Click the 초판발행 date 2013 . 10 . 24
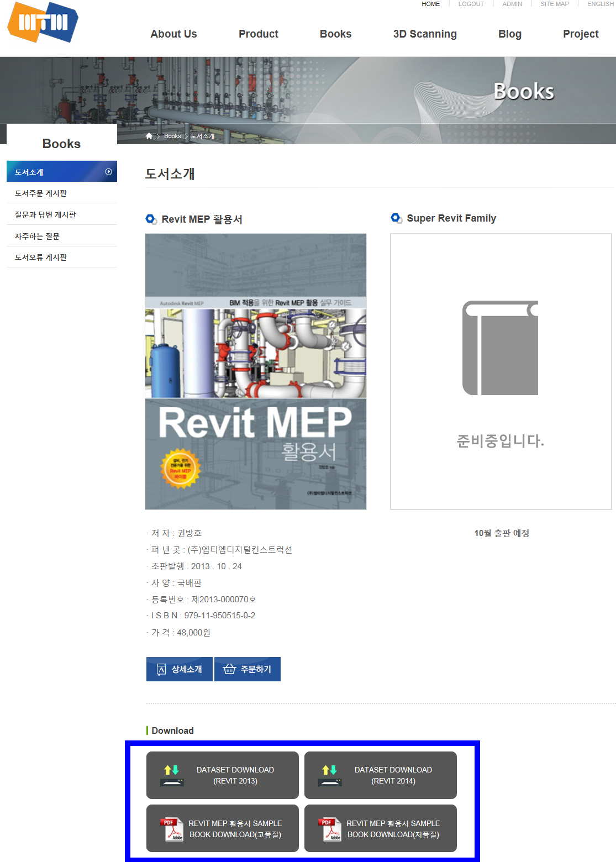 [217, 566]
